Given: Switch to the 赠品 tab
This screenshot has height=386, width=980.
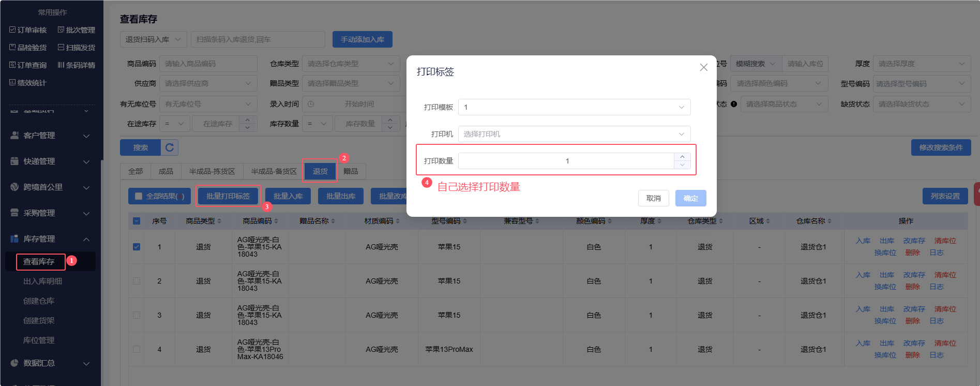Looking at the screenshot, I should (x=351, y=171).
